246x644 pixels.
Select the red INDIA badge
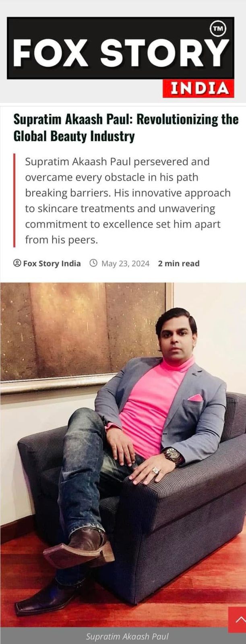click(198, 88)
